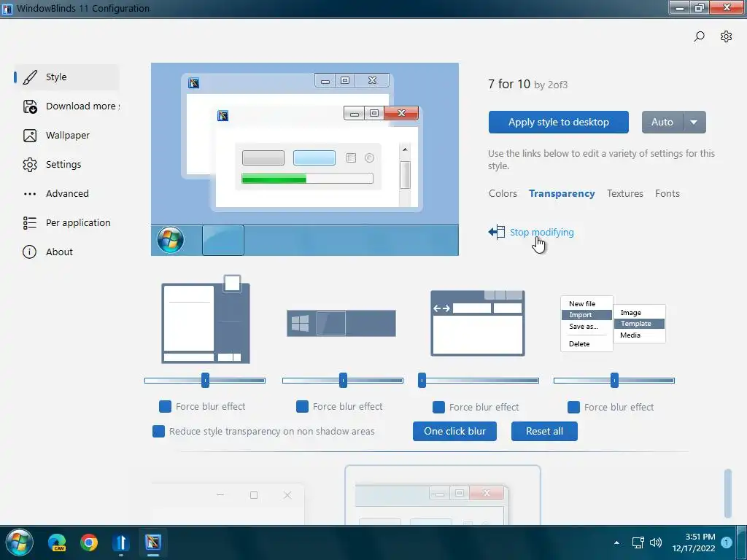This screenshot has width=747, height=560.
Task: Open the search magnifier icon
Action: pyautogui.click(x=699, y=36)
